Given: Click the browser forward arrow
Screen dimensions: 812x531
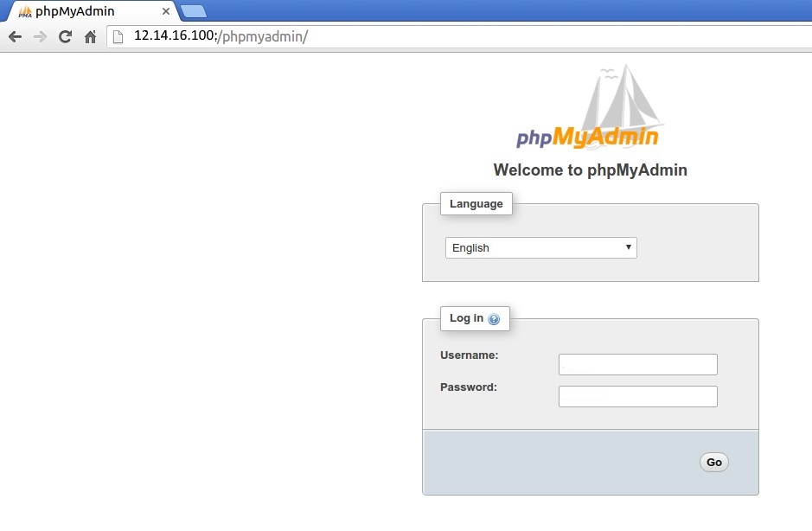Looking at the screenshot, I should click(40, 37).
